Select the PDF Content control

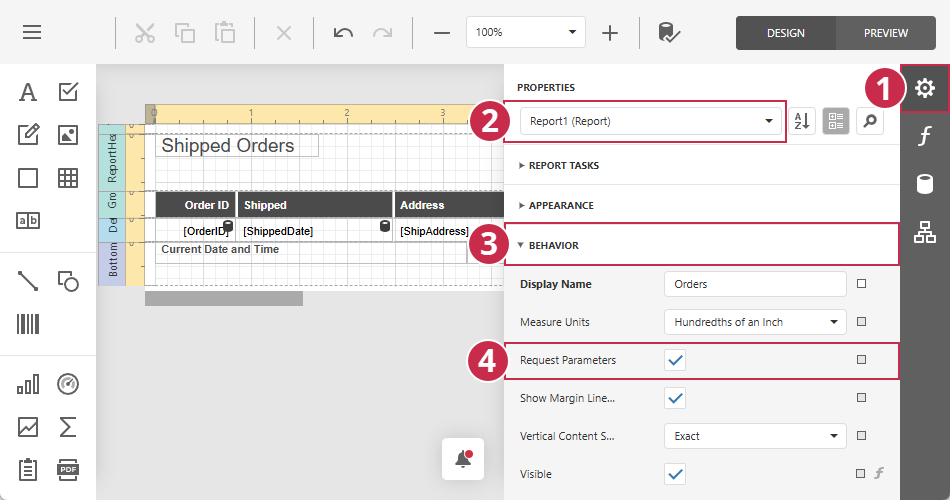(x=68, y=470)
